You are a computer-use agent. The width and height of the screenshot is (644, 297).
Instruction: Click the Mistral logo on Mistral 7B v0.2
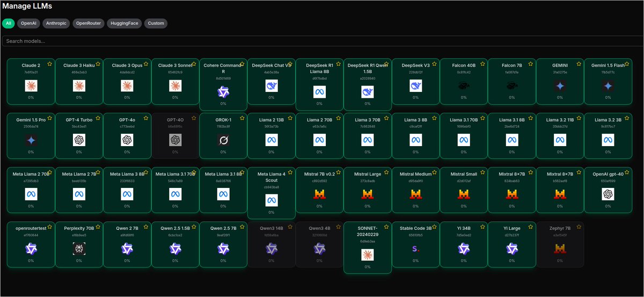(x=320, y=194)
